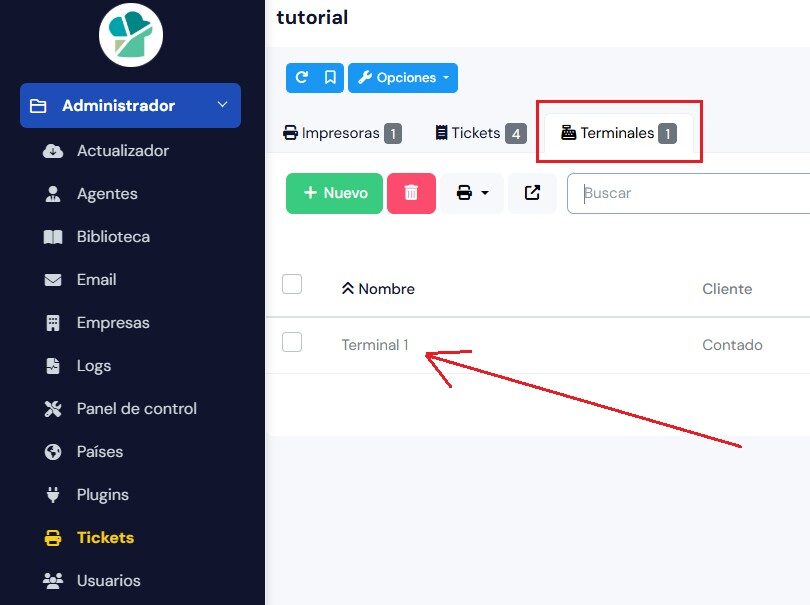Screen dimensions: 810x605
Task: Click the green Nuevo button
Action: 333,193
